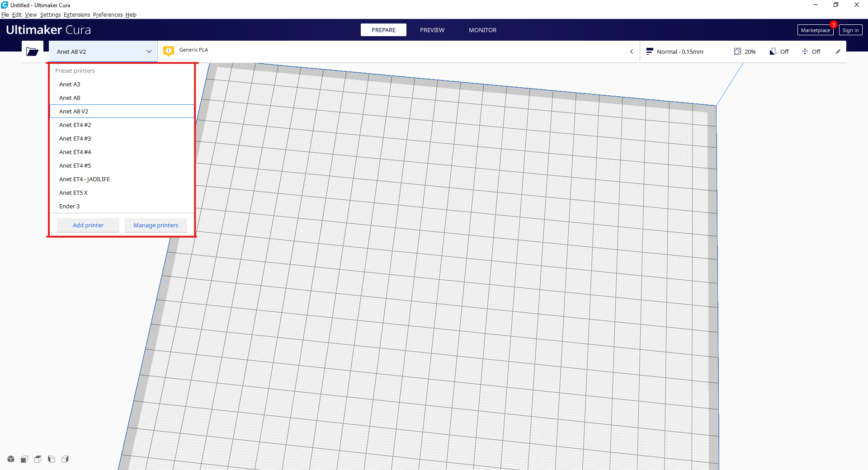Image resolution: width=868 pixels, height=470 pixels.
Task: Select the top view cube icon
Action: tap(38, 459)
